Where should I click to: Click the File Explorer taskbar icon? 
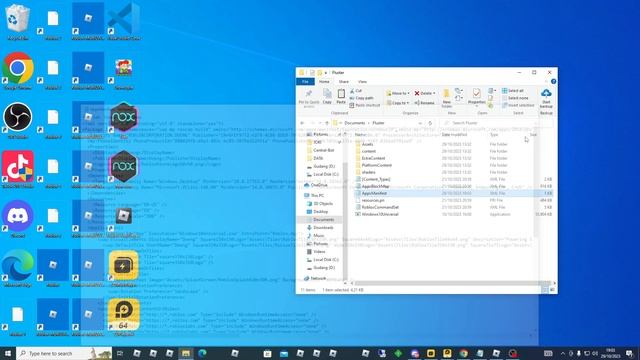pos(186,353)
